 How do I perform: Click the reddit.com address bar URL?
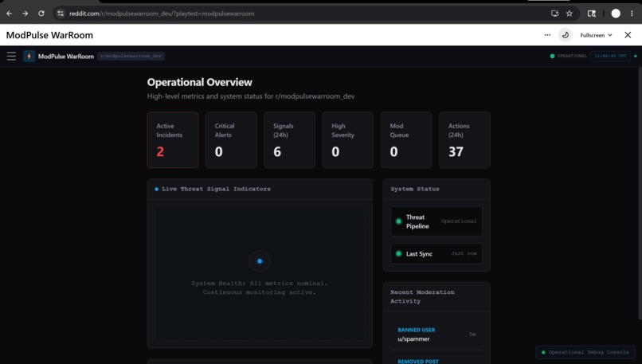click(162, 14)
